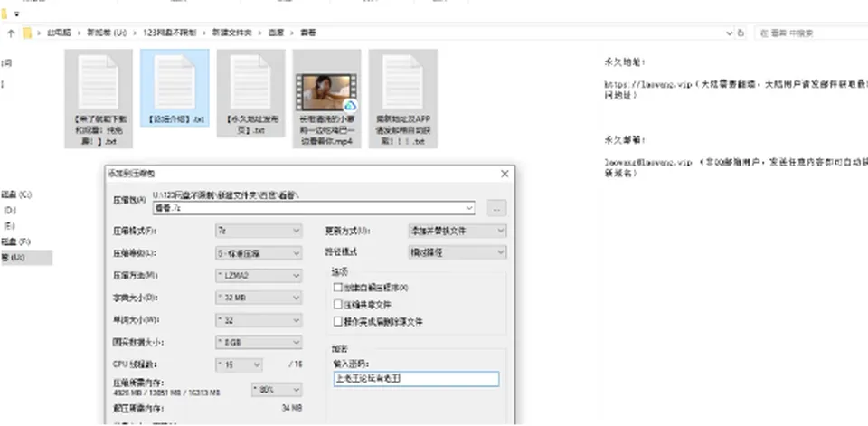Select the .mp4 video file thumbnail

point(326,91)
